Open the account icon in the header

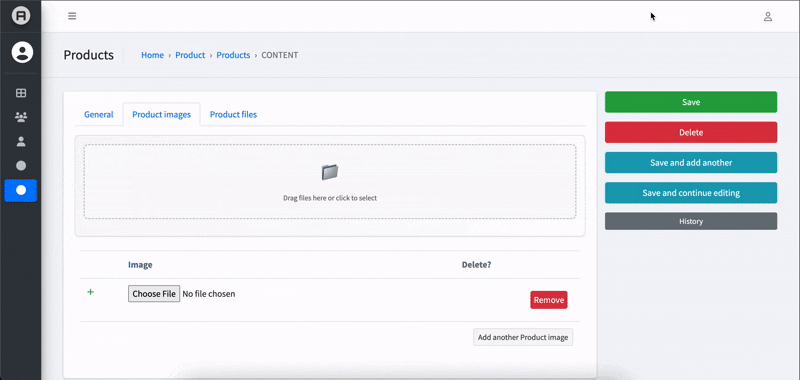767,16
